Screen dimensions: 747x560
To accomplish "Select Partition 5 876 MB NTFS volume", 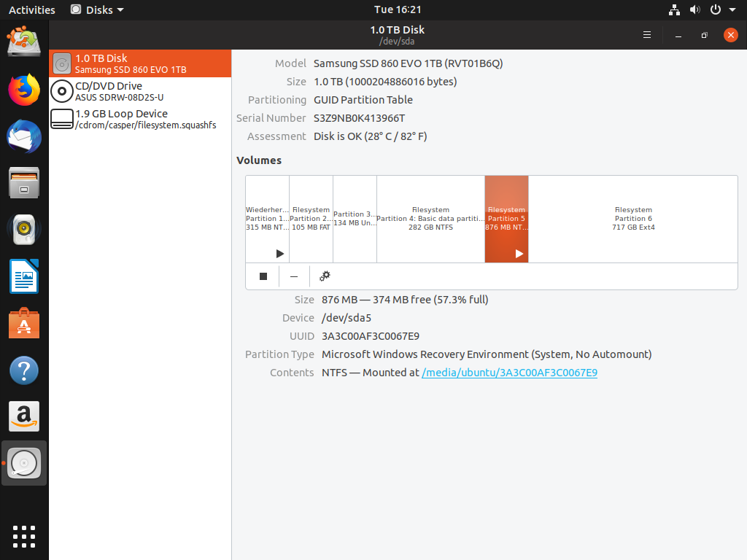I will tap(506, 219).
